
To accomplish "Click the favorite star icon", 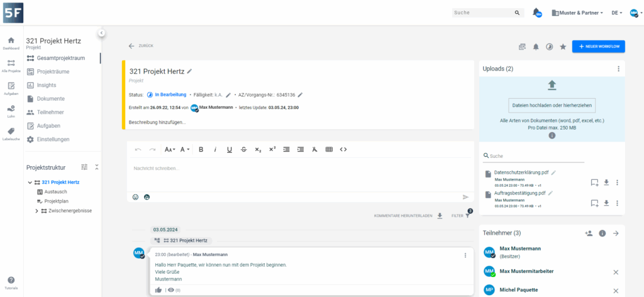I will point(563,47).
